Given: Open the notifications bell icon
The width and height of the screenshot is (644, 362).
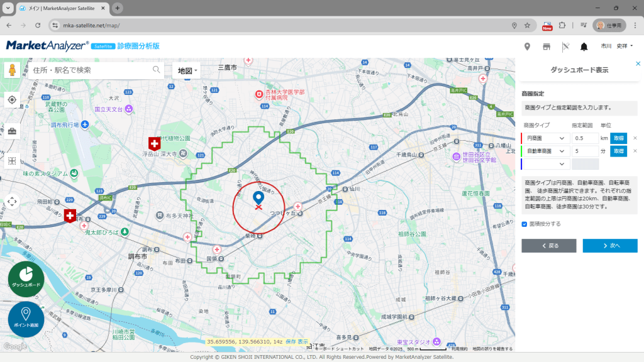Looking at the screenshot, I should point(584,47).
